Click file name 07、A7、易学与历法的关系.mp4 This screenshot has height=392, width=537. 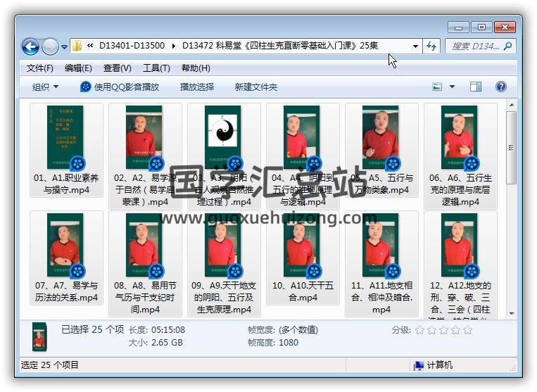[66, 291]
